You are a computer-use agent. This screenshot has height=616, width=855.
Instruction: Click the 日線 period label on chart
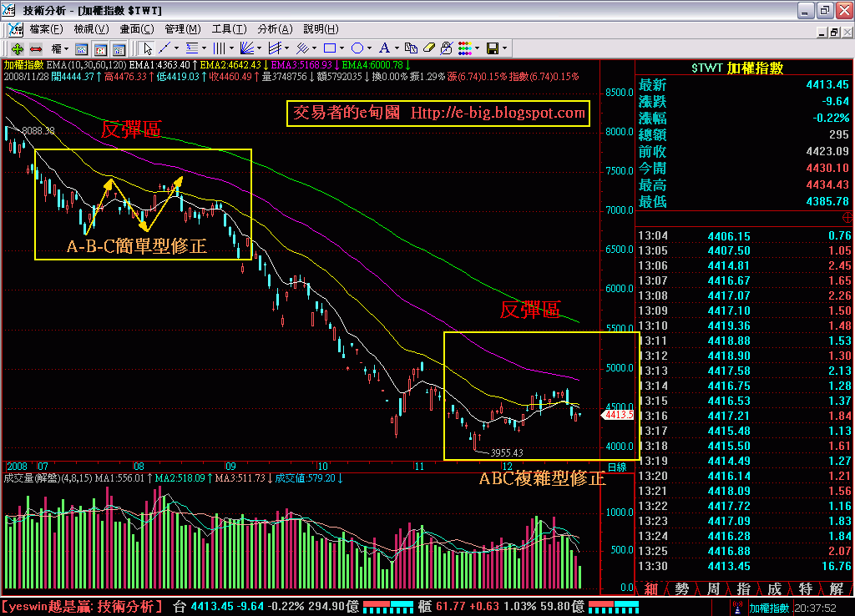click(617, 467)
